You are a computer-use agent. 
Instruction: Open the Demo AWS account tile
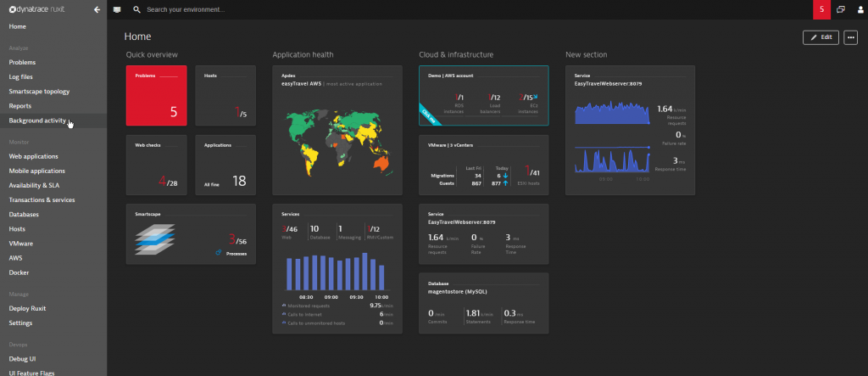click(x=484, y=95)
